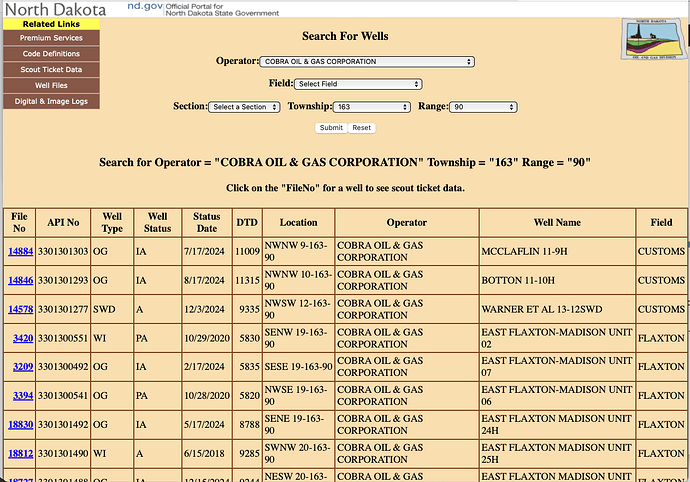Open file number 14578 scout ticket

(x=21, y=309)
